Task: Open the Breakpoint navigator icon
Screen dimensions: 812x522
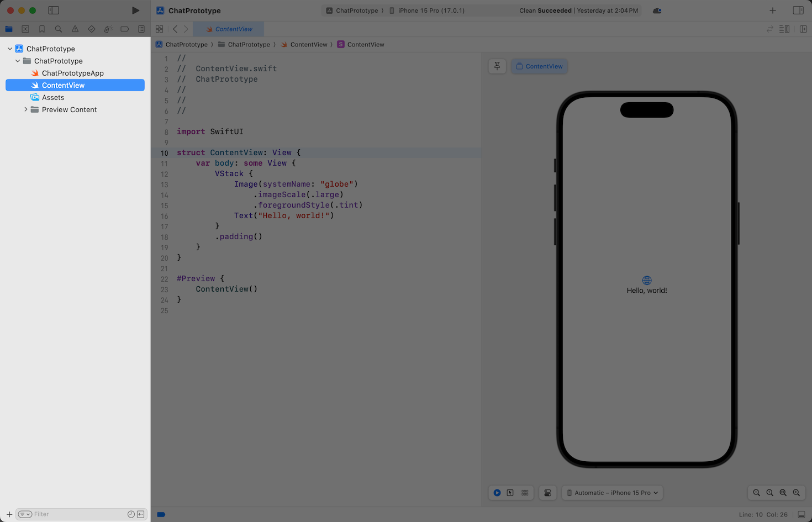Action: (x=125, y=29)
